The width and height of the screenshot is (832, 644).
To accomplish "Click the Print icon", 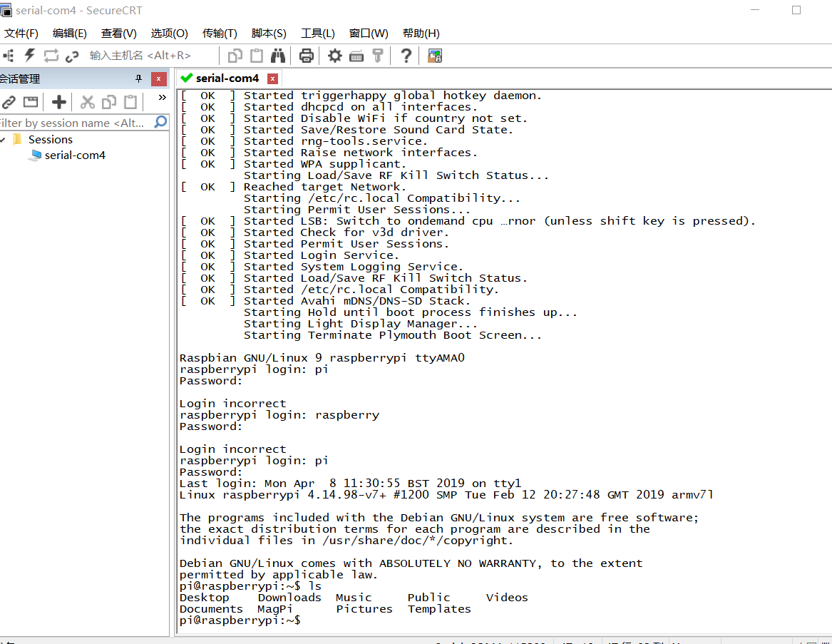I will [306, 56].
